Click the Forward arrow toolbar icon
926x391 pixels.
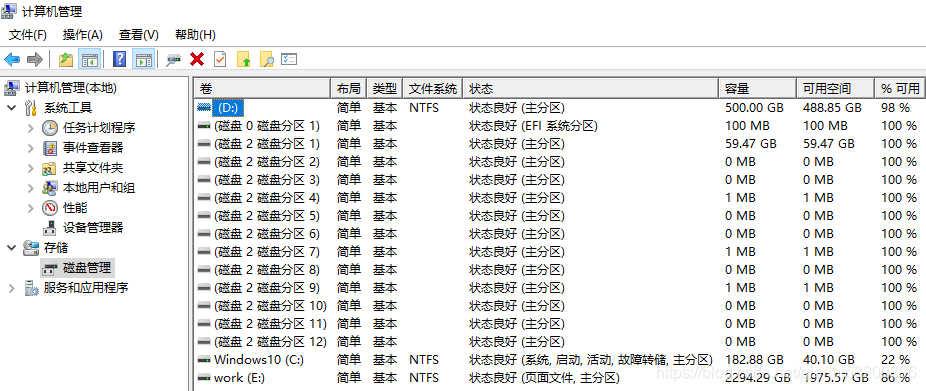[x=35, y=59]
